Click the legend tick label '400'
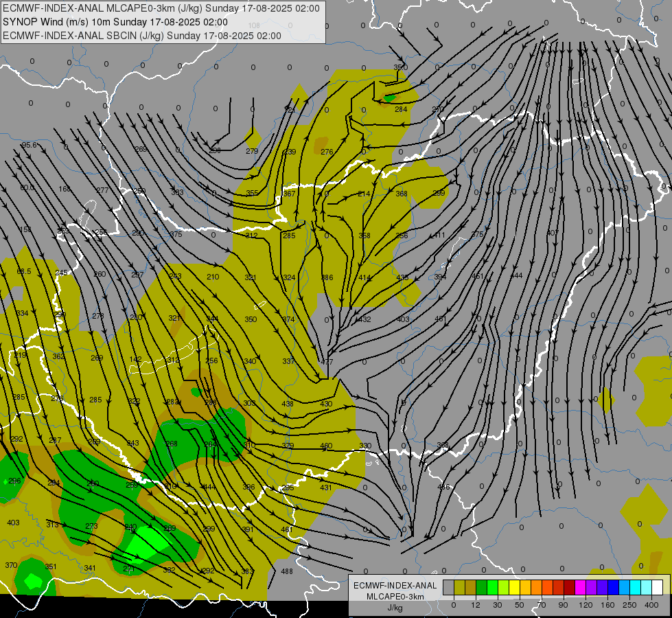 [x=651, y=605]
